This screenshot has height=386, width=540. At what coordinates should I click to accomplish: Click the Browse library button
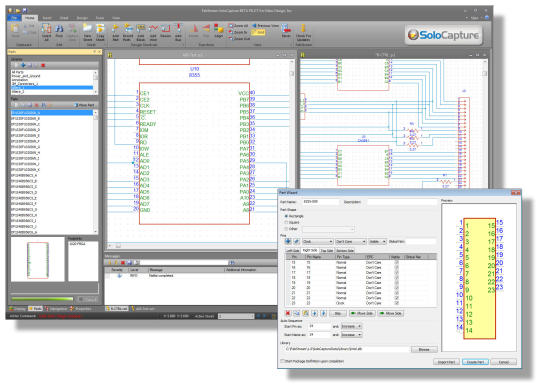[424, 349]
